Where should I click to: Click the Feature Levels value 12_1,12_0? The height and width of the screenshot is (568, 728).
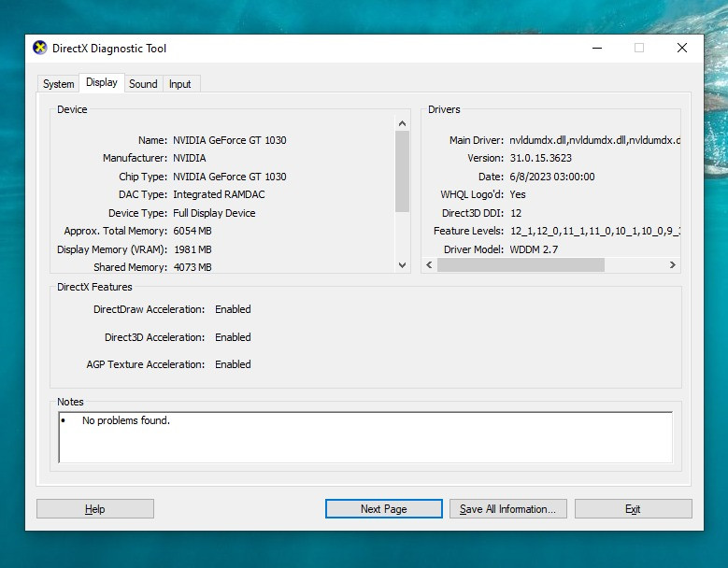tap(595, 231)
